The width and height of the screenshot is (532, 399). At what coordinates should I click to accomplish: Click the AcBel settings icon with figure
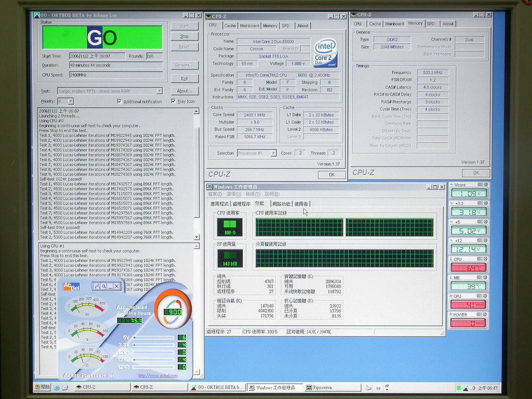(97, 286)
